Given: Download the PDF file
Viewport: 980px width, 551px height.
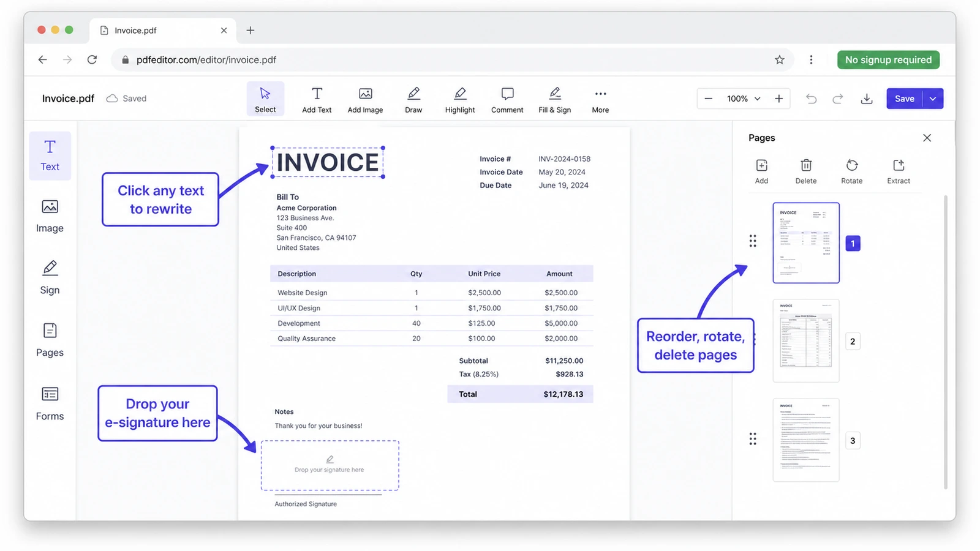Looking at the screenshot, I should [866, 99].
